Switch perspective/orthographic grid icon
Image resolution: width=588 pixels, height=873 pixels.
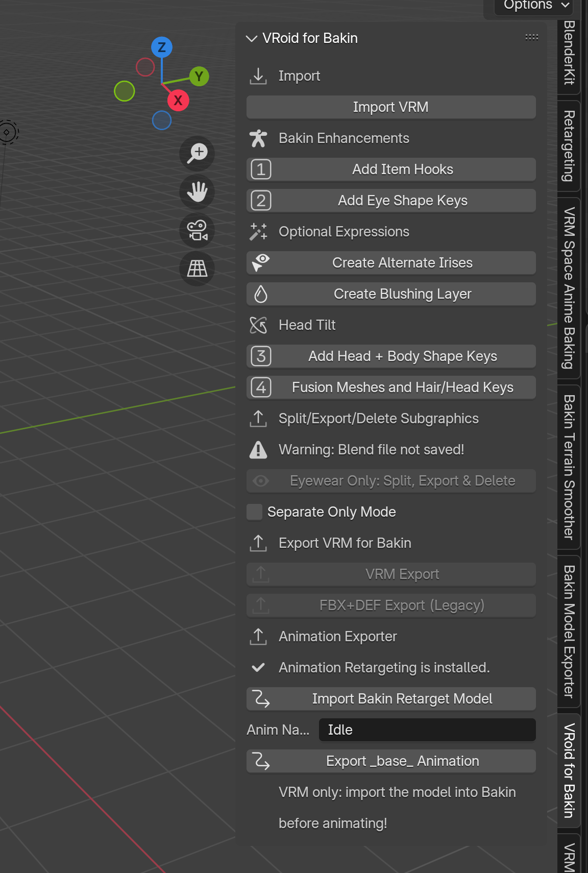coord(197,269)
